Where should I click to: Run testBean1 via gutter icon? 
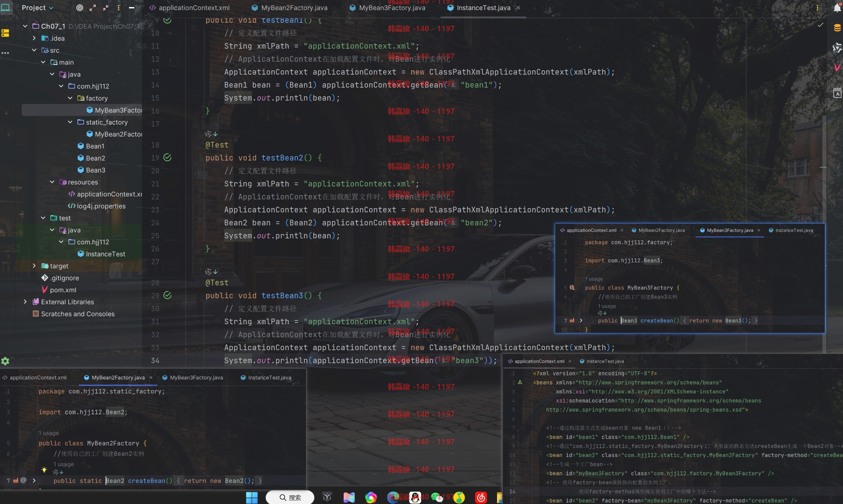pyautogui.click(x=167, y=20)
